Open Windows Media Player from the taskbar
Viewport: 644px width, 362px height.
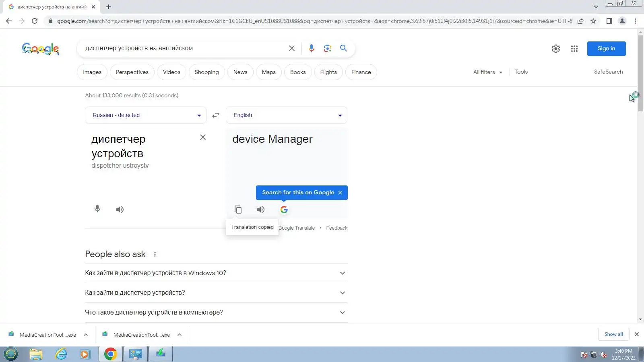click(x=85, y=354)
